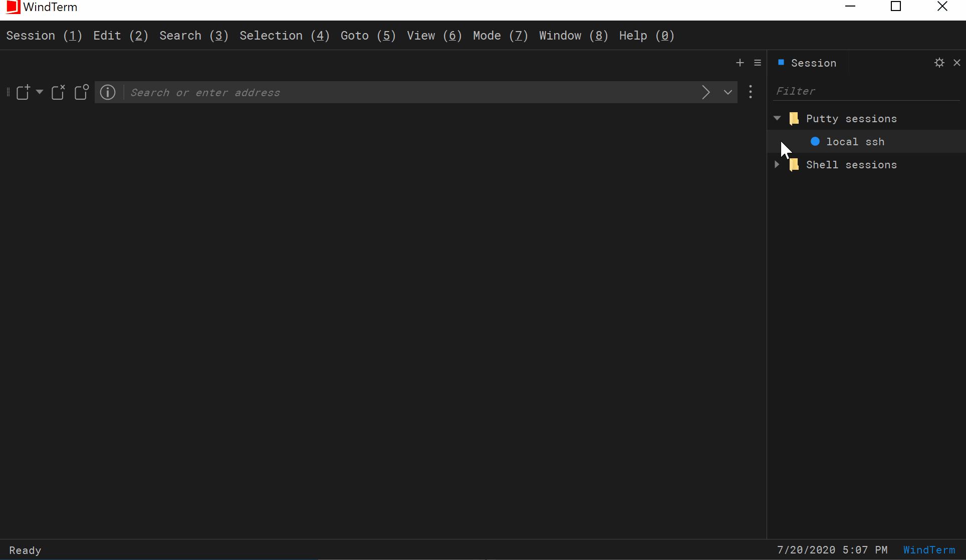Click Search or enter address field
966x560 pixels.
click(x=412, y=92)
